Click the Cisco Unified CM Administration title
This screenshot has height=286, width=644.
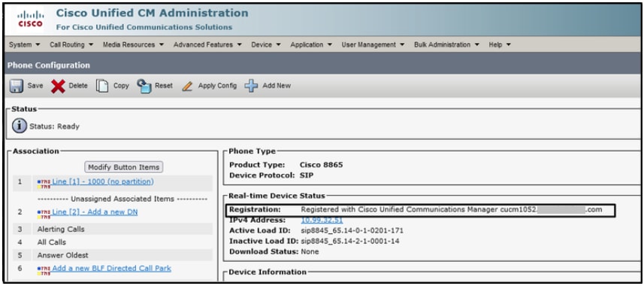[152, 13]
